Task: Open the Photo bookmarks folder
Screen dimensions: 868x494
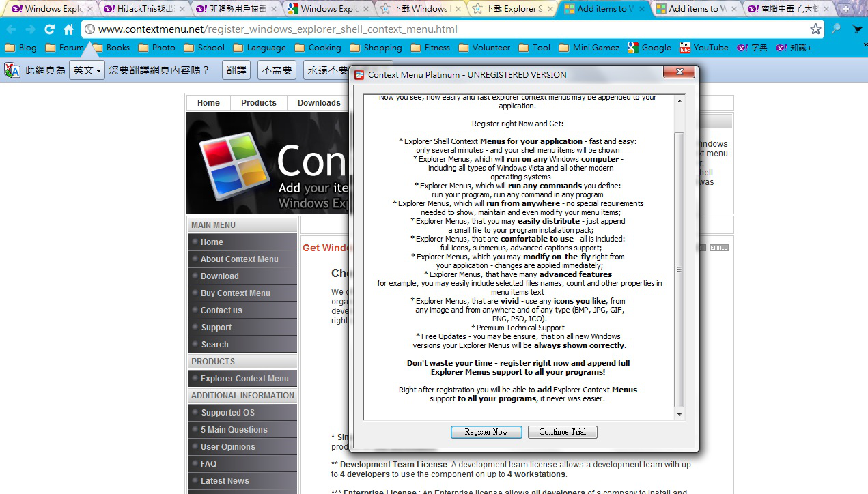Action: click(x=156, y=48)
